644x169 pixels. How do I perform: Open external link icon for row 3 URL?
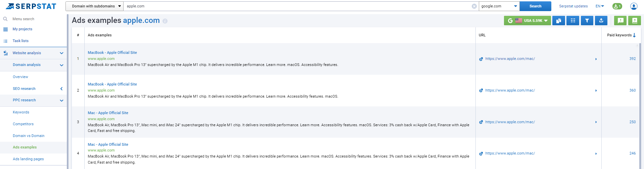coord(481,122)
